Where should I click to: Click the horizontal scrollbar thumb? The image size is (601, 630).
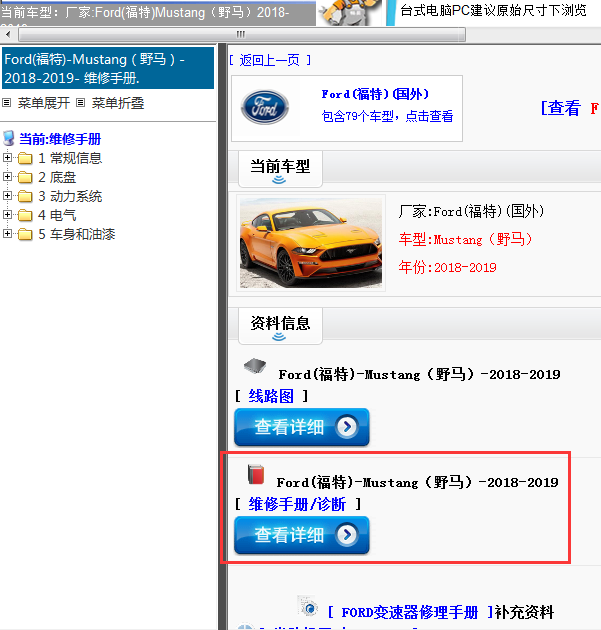pyautogui.click(x=242, y=35)
